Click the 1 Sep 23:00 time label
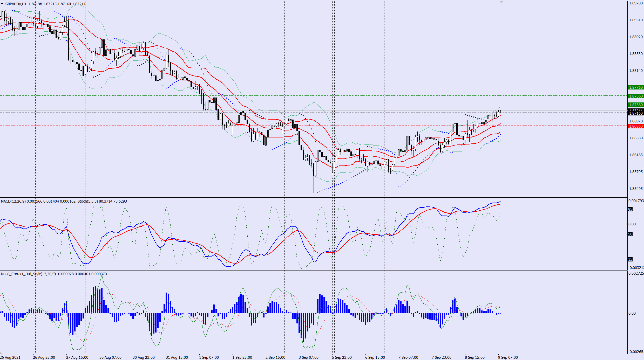The width and height of the screenshot is (644, 360). 242,357
